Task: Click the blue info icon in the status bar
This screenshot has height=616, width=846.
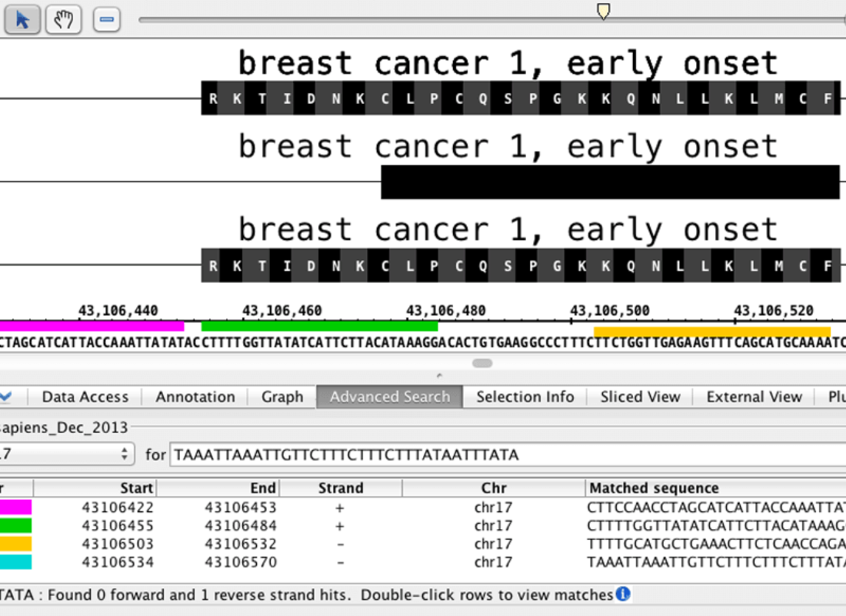Action: pyautogui.click(x=623, y=594)
